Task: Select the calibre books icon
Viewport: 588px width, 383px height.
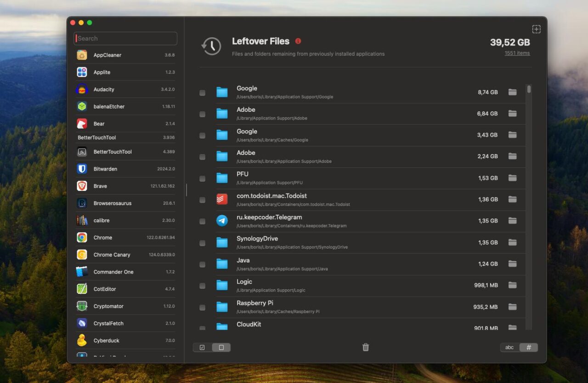Action: (x=82, y=220)
